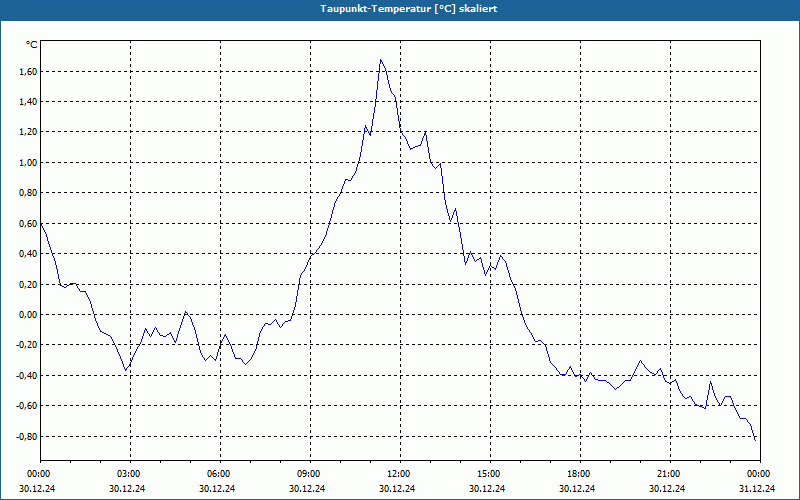Select the "1,40" y-axis value
The width and height of the screenshot is (800, 500).
[29, 102]
